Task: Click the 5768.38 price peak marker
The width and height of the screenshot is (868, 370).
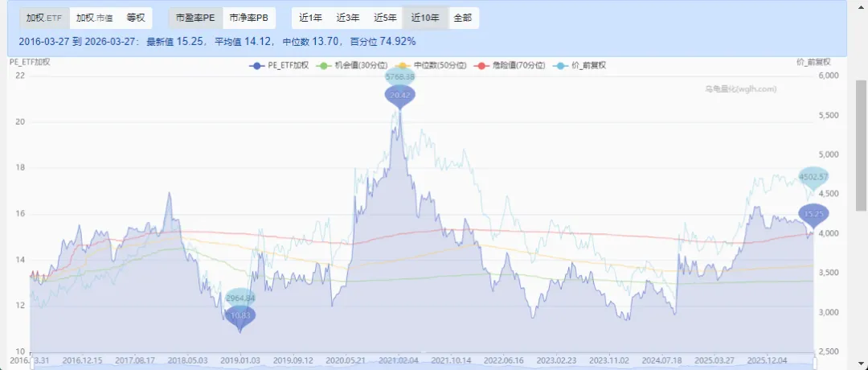Action: [399, 77]
